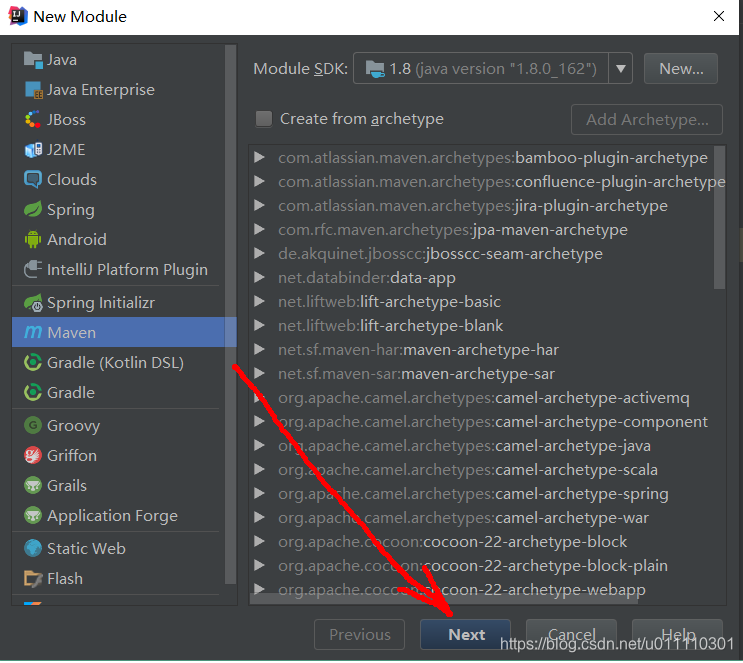Choose the Spring leaf icon
Image resolution: width=743 pixels, height=663 pixels.
[33, 209]
